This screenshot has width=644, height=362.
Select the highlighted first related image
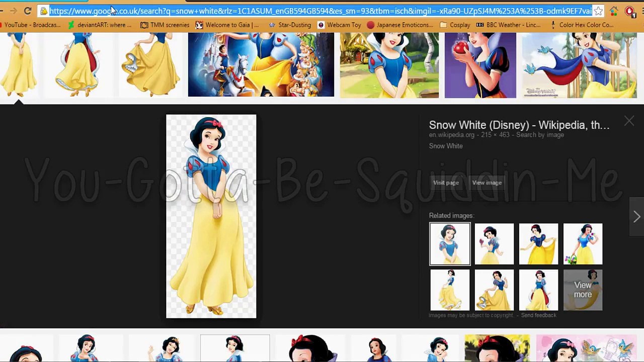pos(450,244)
